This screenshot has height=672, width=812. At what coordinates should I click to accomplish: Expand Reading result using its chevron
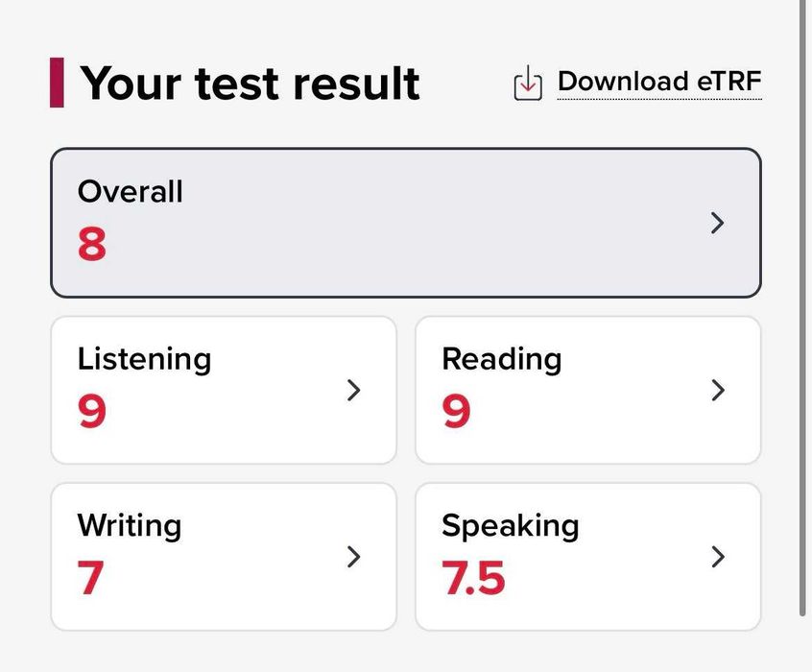718,390
